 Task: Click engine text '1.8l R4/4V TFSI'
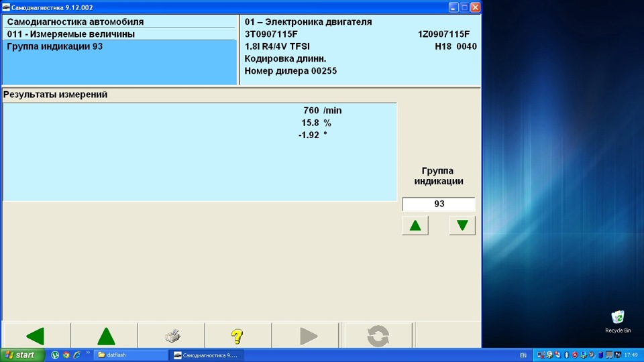tap(277, 46)
